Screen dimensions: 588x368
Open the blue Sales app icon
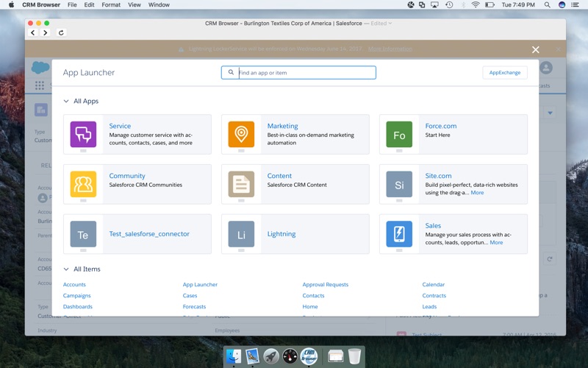[399, 234]
